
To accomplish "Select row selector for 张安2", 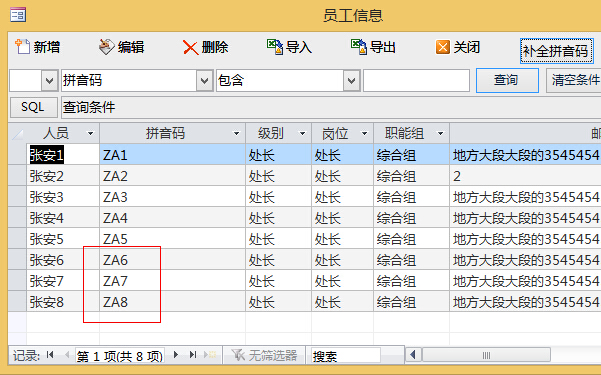I will click(x=17, y=176).
